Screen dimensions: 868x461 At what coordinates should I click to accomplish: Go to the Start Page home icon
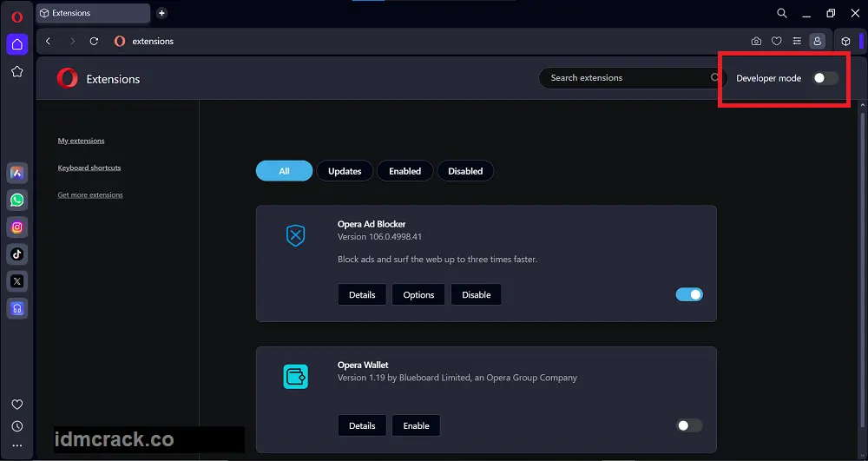17,44
